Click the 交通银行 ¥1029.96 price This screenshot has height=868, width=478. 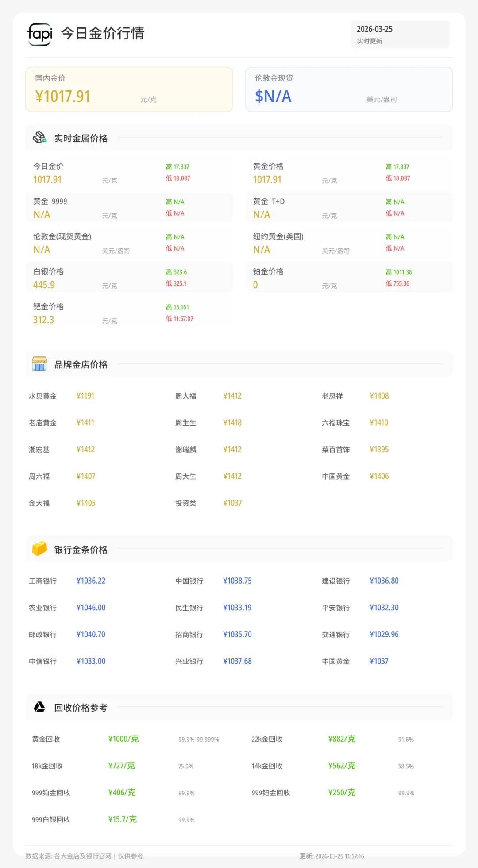(x=384, y=635)
